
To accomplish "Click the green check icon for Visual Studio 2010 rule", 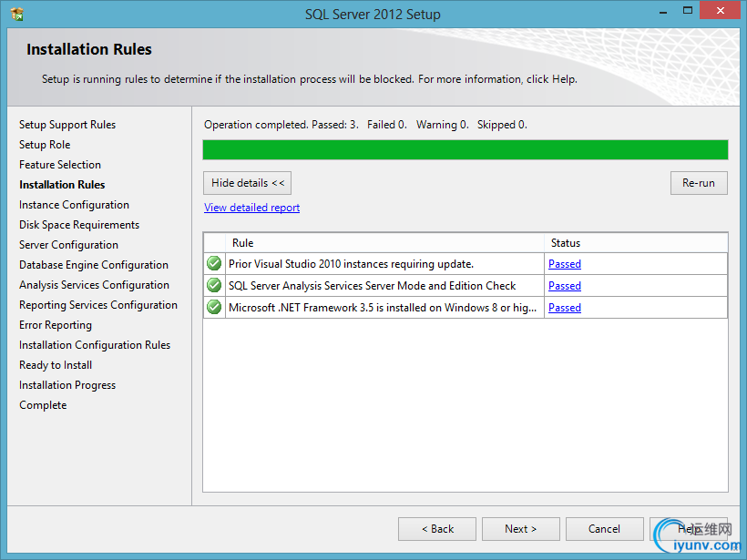I will 214,263.
